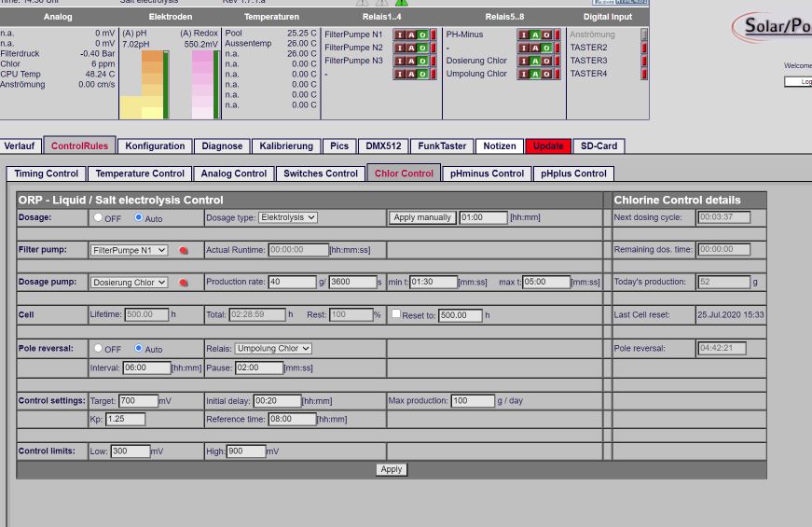Viewport: 812px width, 527px height.
Task: Open the Switches Control sub-tab
Action: 321,173
